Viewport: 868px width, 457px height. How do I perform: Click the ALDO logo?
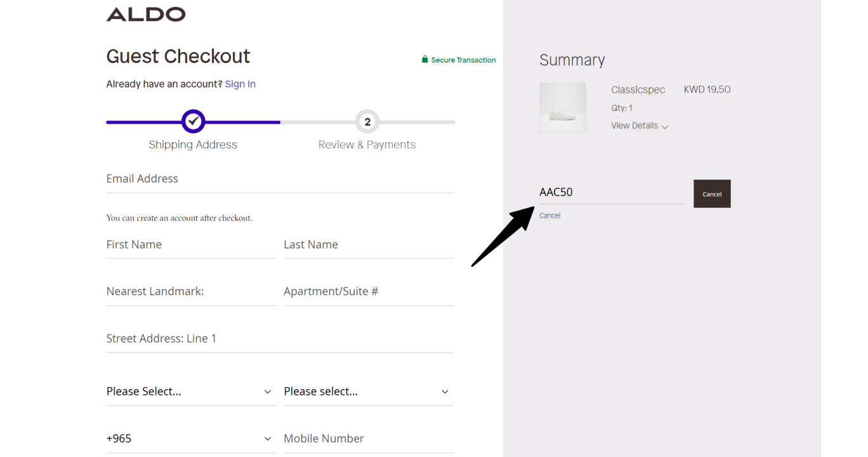click(x=146, y=14)
